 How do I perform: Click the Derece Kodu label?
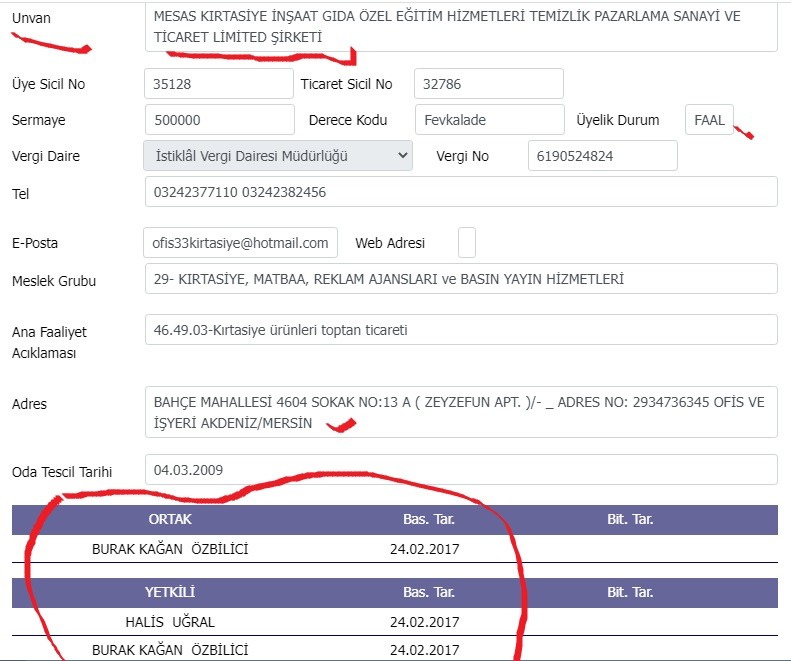(348, 120)
